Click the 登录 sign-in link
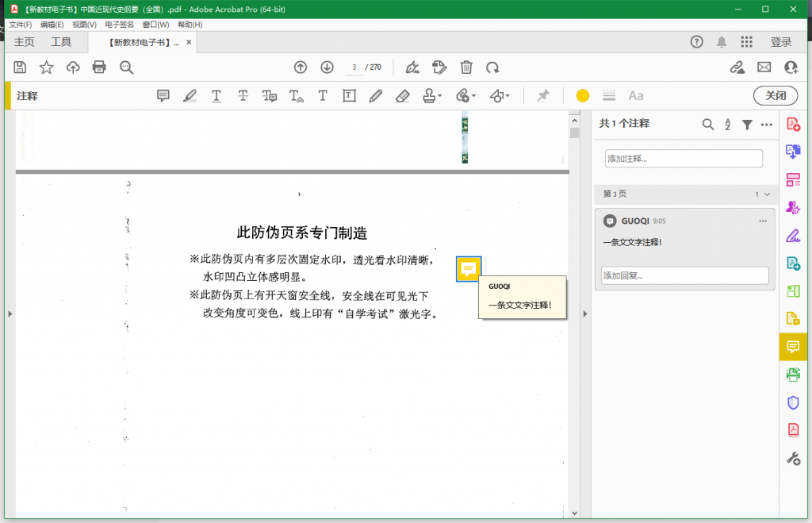Viewport: 812px width, 523px height. tap(780, 42)
